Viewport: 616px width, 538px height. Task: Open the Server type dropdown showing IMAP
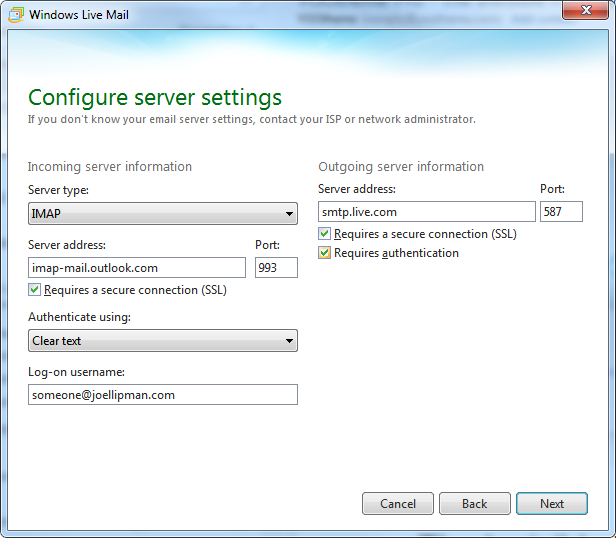point(163,213)
